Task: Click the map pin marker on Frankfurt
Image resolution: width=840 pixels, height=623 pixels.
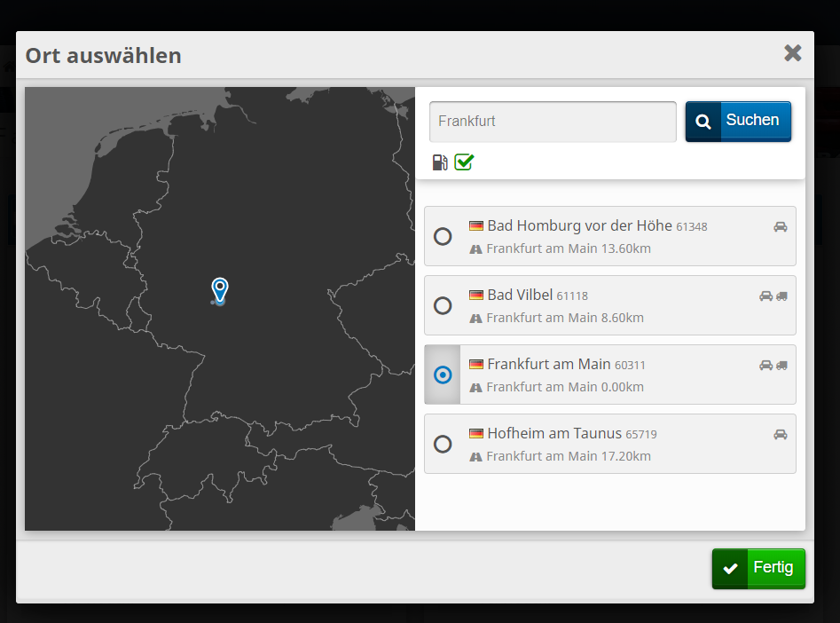Action: pyautogui.click(x=220, y=289)
